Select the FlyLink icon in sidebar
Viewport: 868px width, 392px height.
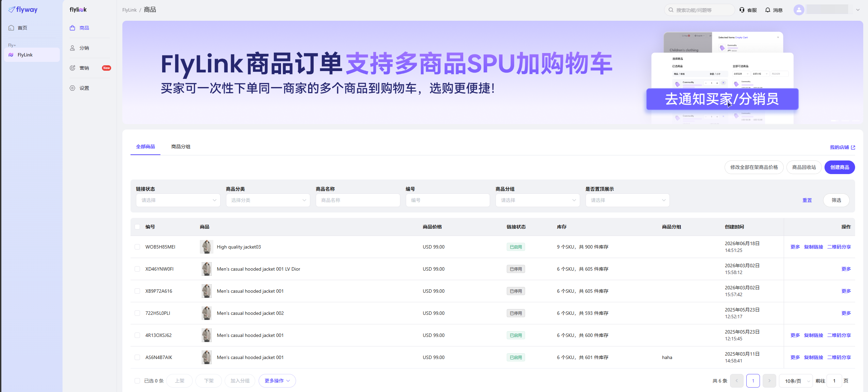[11, 55]
